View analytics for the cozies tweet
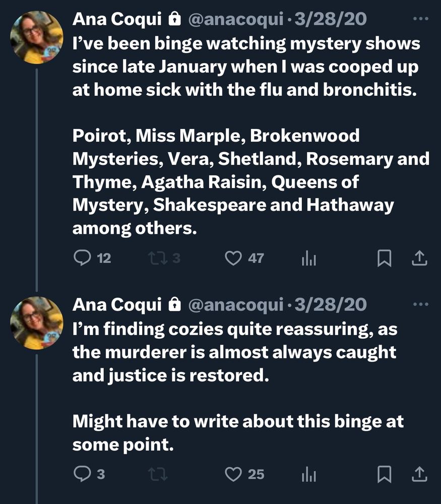The image size is (441, 504). pyautogui.click(x=308, y=475)
